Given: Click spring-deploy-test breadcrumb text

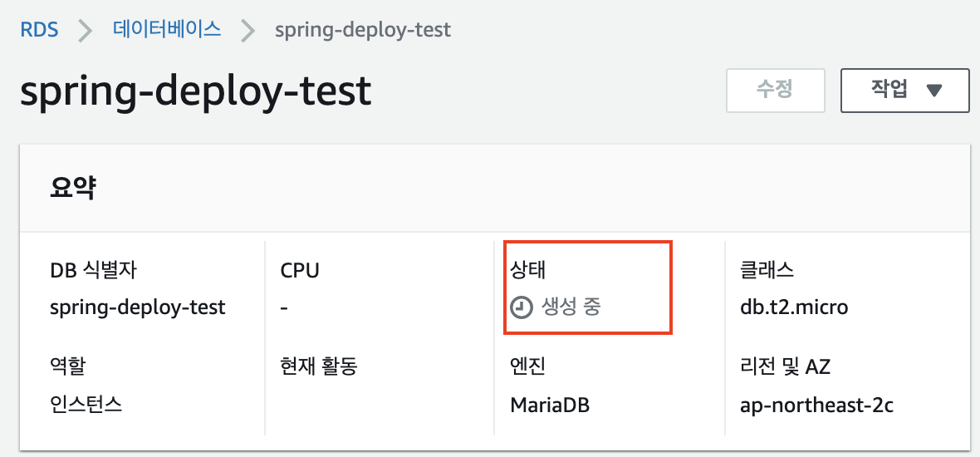Looking at the screenshot, I should pyautogui.click(x=363, y=30).
